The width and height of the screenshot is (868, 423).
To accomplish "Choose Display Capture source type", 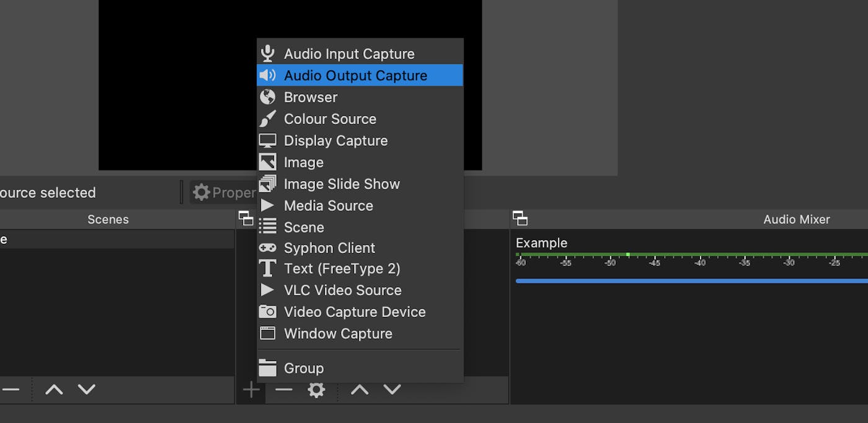I will pos(360,141).
